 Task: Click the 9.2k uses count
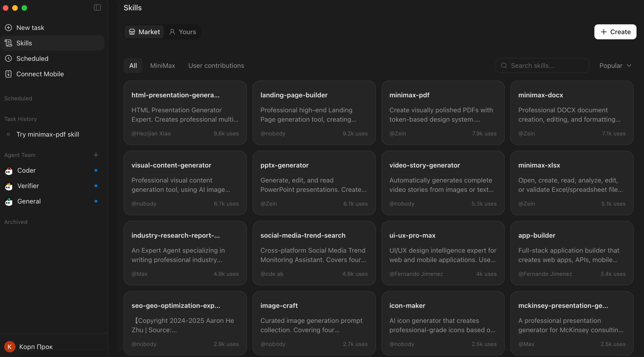355,133
